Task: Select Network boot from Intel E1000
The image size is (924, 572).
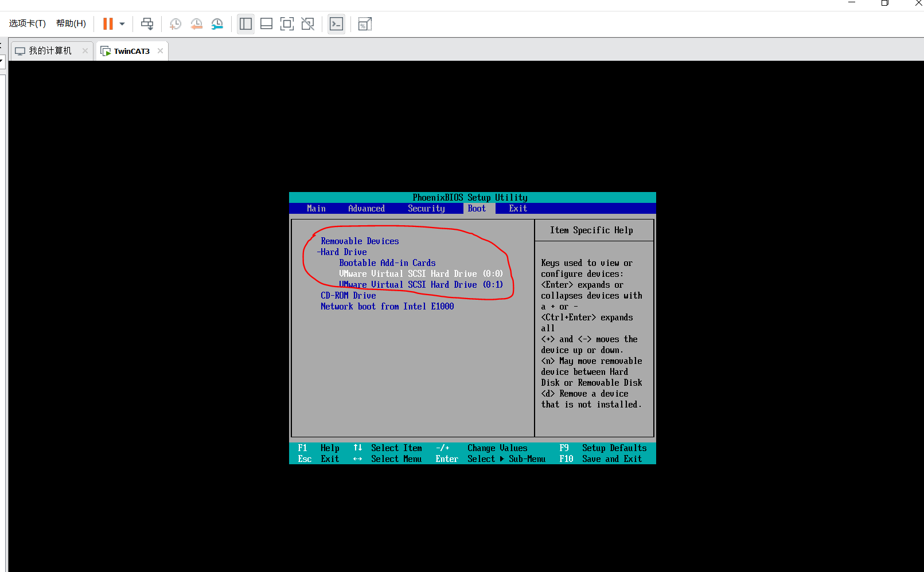Action: (x=387, y=307)
